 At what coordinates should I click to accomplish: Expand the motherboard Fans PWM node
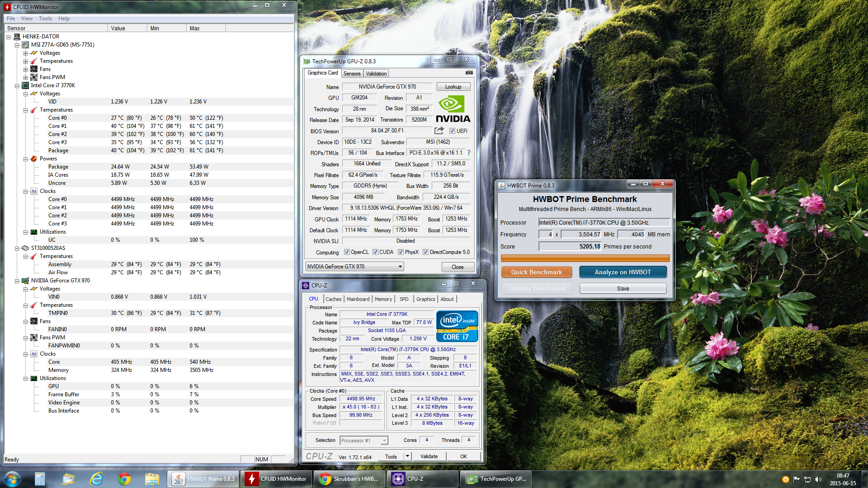pyautogui.click(x=25, y=77)
